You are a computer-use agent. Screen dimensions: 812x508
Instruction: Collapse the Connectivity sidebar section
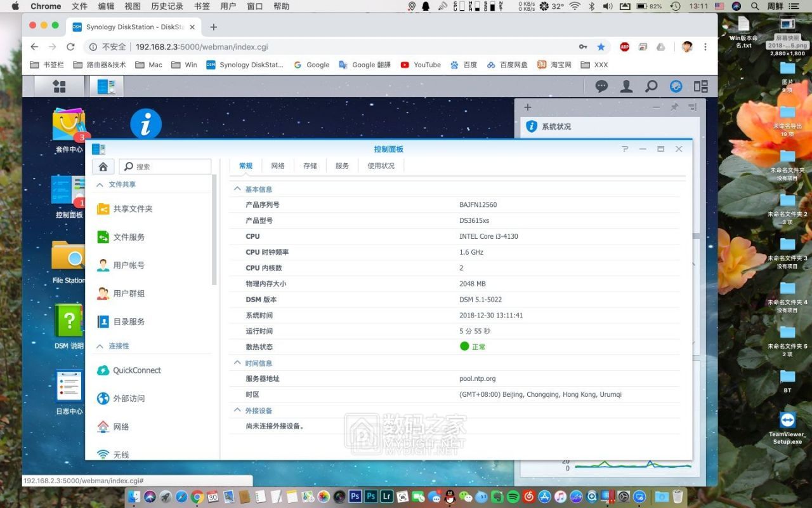[x=100, y=346]
